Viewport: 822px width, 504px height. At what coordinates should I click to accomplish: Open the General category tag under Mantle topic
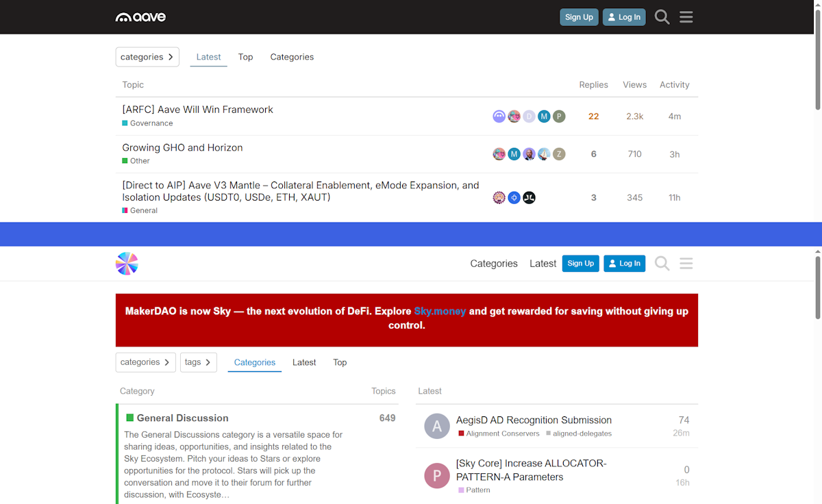coord(140,210)
